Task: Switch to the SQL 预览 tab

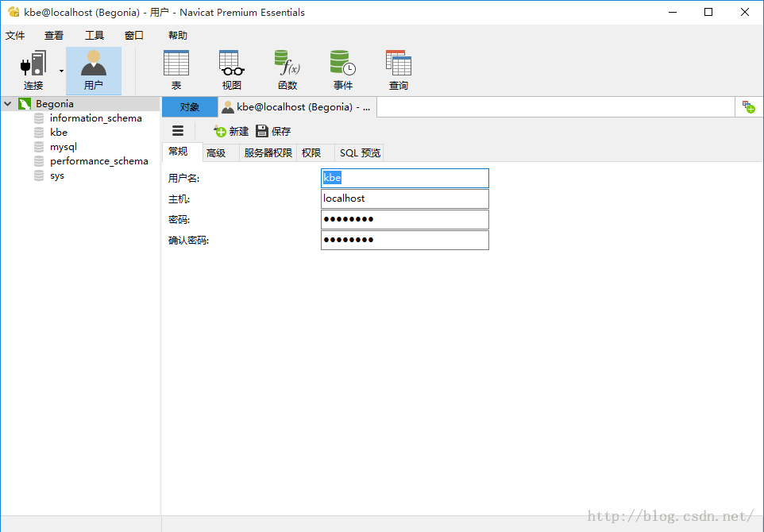Action: 360,153
